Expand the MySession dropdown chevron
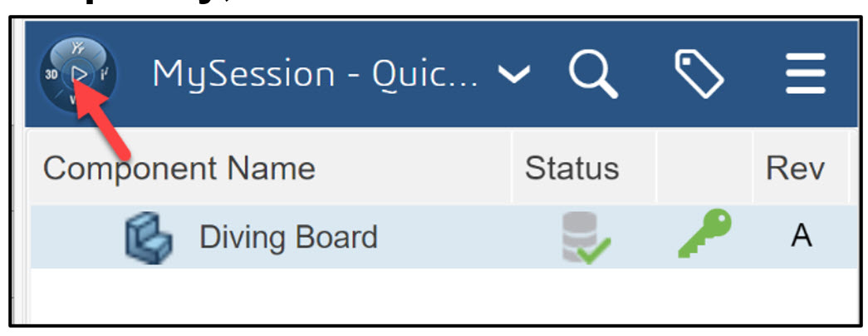The width and height of the screenshot is (868, 336). pos(513,75)
